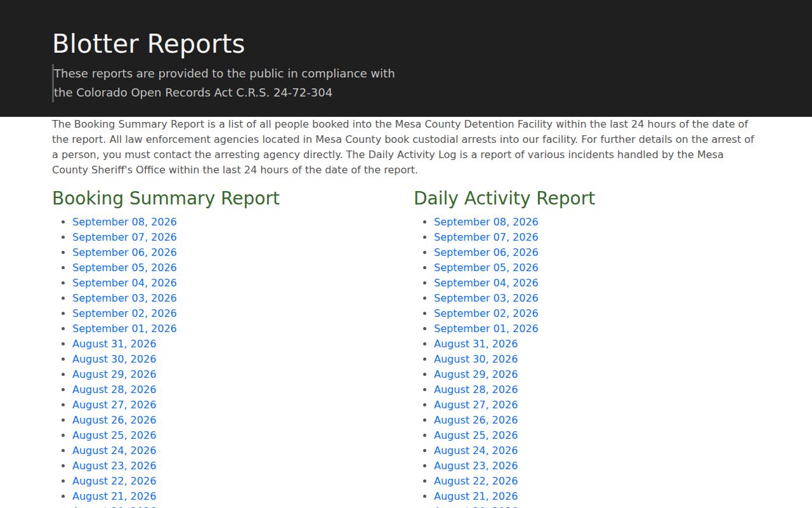Screen dimensions: 812x508
Task: Open Booking Summary Report for September 07, 2026
Action: pos(124,237)
